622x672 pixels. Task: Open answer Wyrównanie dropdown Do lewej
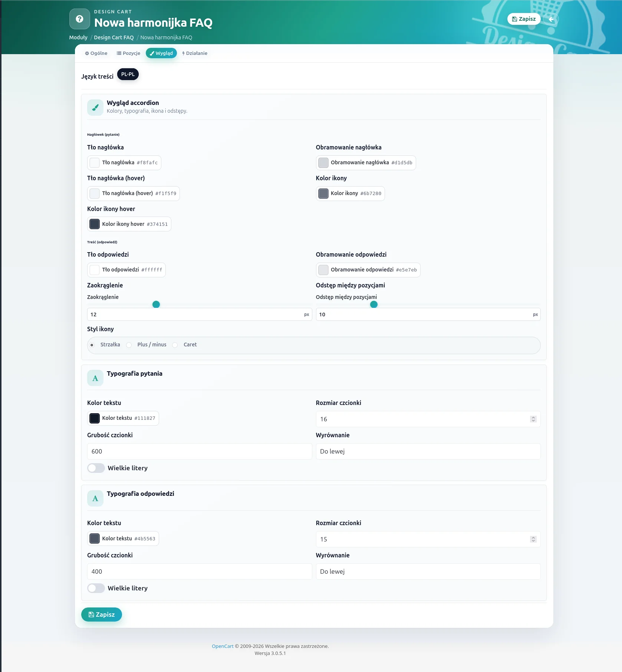pos(428,571)
